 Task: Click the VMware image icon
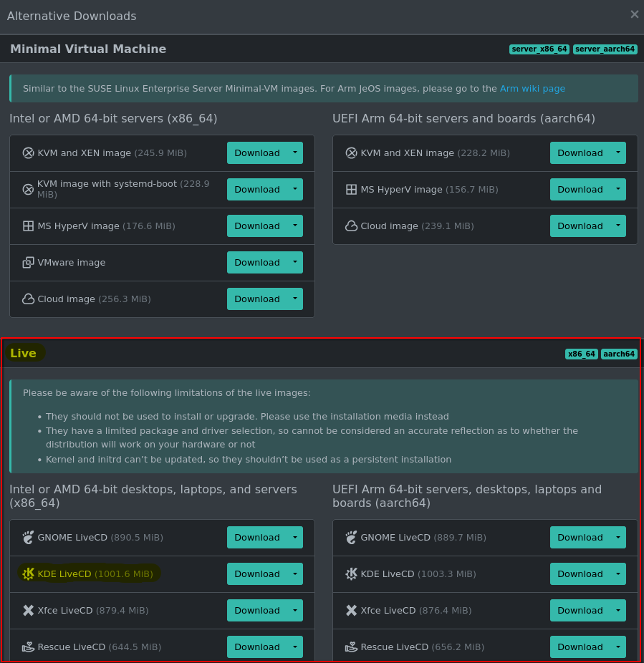(28, 263)
